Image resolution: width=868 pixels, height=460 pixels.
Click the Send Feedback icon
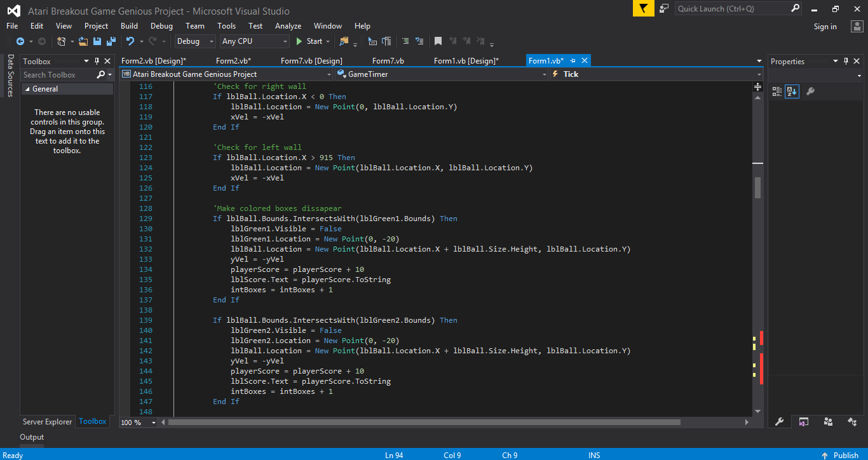(x=664, y=8)
